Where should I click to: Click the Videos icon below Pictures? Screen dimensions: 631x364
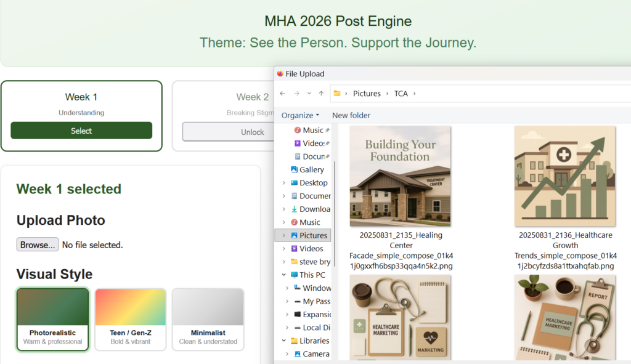(294, 249)
